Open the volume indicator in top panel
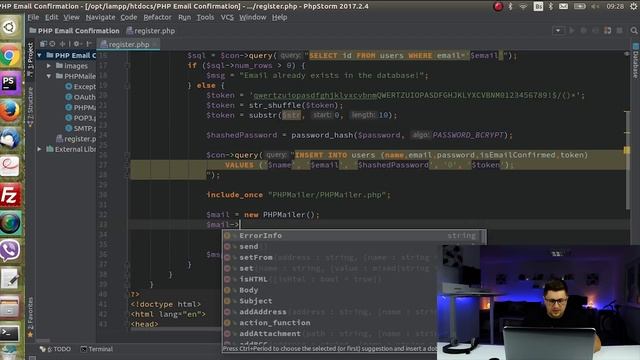Screen dimensions: 640x360 [595, 7]
